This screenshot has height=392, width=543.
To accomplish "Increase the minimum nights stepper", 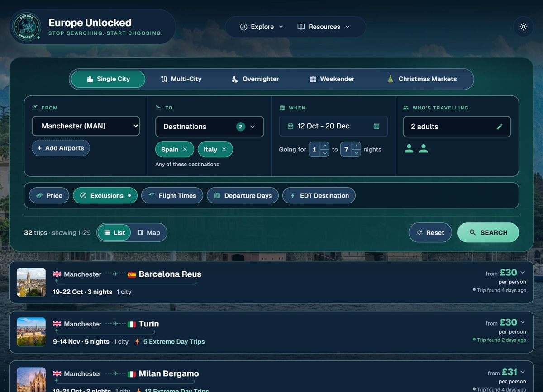I will click(325, 146).
